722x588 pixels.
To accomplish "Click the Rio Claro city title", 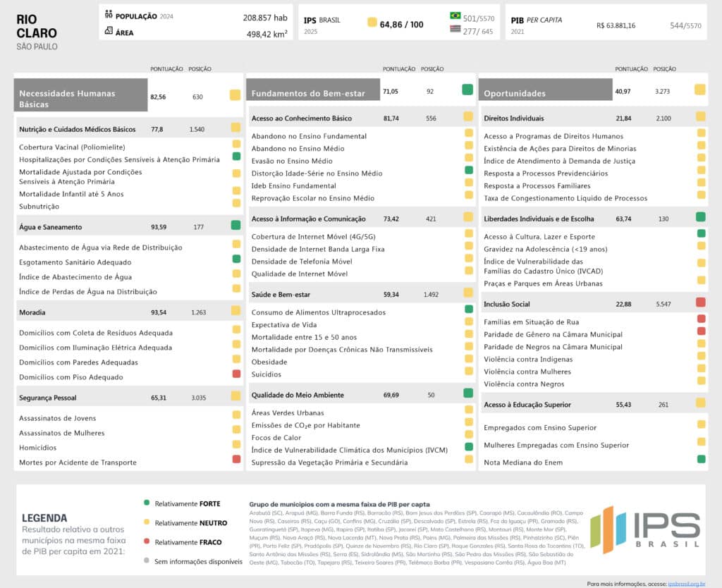I will [37, 26].
